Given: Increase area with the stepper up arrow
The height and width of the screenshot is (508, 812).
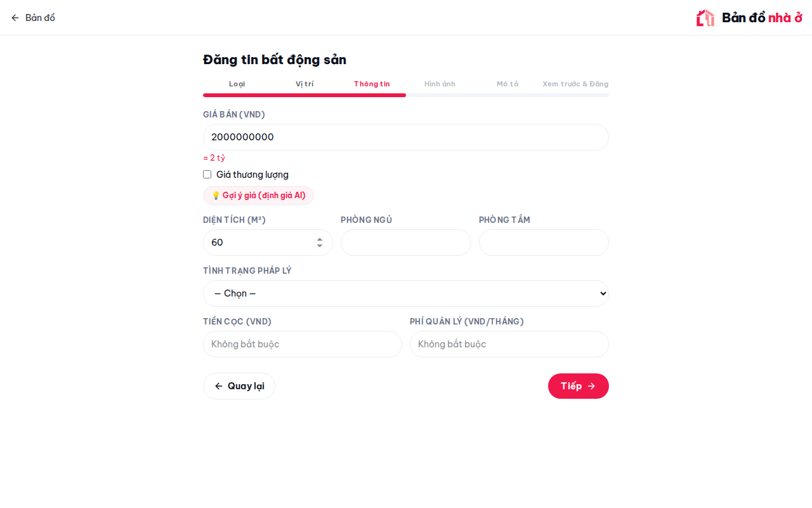Looking at the screenshot, I should click(320, 239).
